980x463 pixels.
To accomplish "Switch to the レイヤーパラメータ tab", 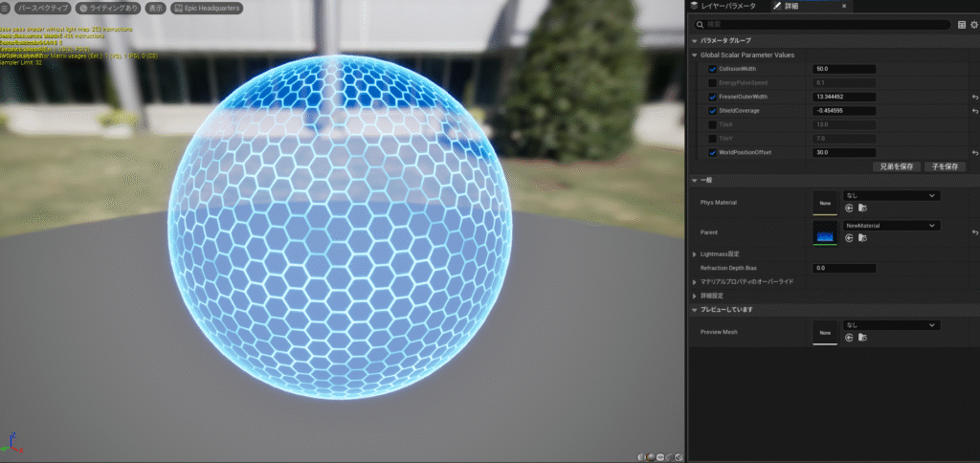I will tap(724, 7).
